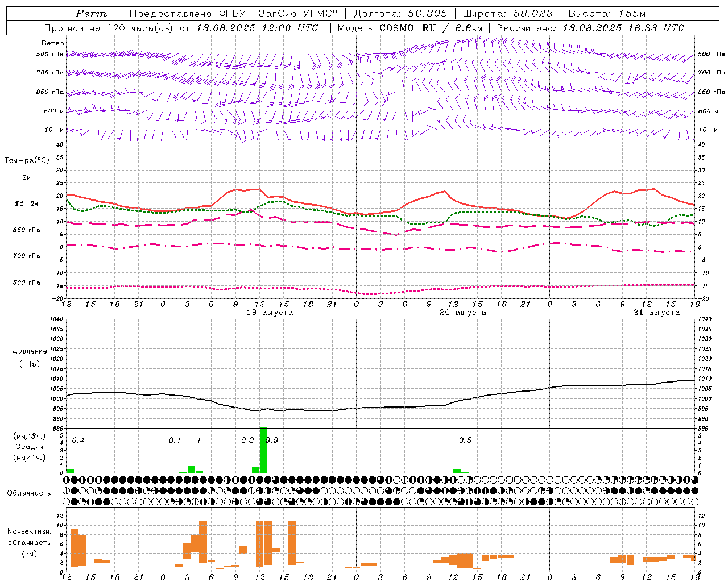Click the precipitation value "0.1"
This screenshot has height=582, width=728.
coord(175,440)
